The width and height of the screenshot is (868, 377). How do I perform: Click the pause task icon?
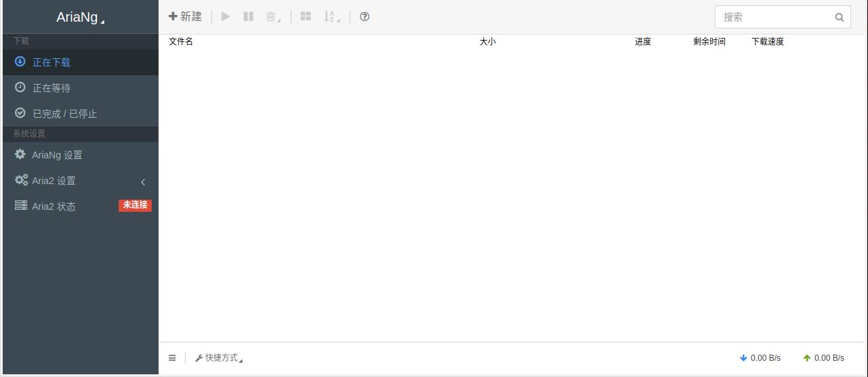(249, 16)
